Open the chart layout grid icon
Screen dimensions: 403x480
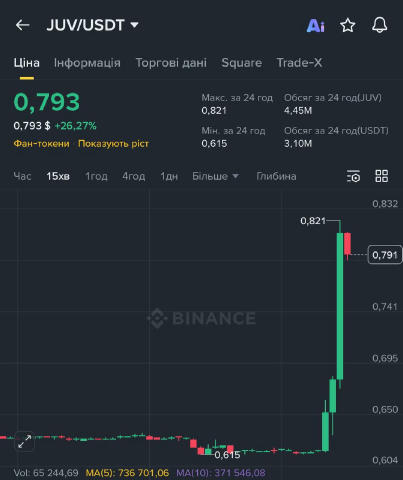pos(382,176)
